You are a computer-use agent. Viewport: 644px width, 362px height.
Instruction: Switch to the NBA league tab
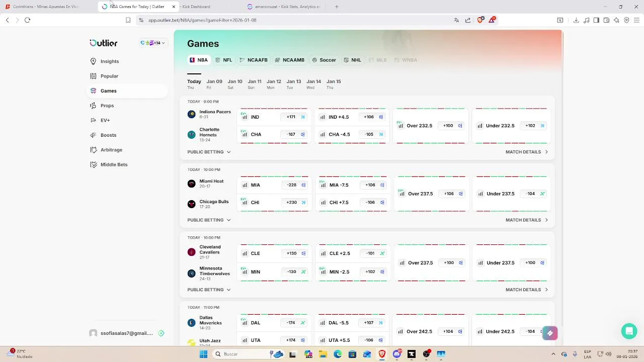[198, 60]
